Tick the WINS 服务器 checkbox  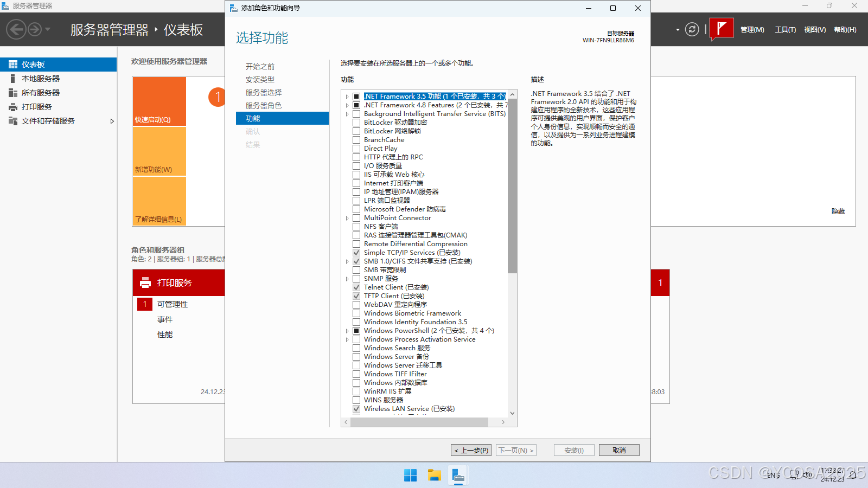click(x=356, y=400)
